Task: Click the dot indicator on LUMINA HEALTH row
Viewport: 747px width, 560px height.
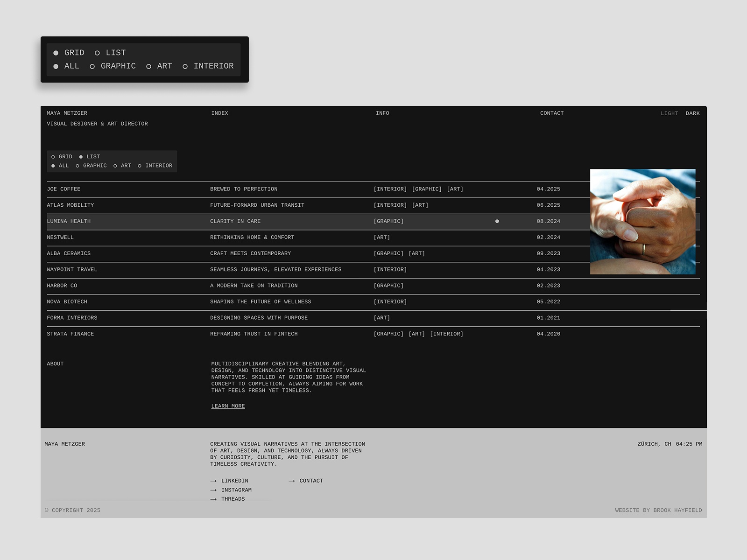Action: coord(497,221)
